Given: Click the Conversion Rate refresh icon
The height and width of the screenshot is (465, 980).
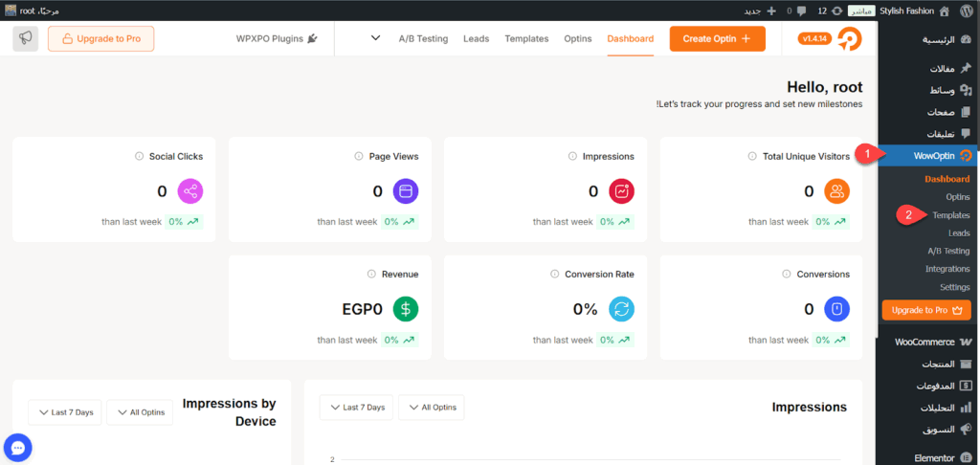Looking at the screenshot, I should tap(622, 309).
